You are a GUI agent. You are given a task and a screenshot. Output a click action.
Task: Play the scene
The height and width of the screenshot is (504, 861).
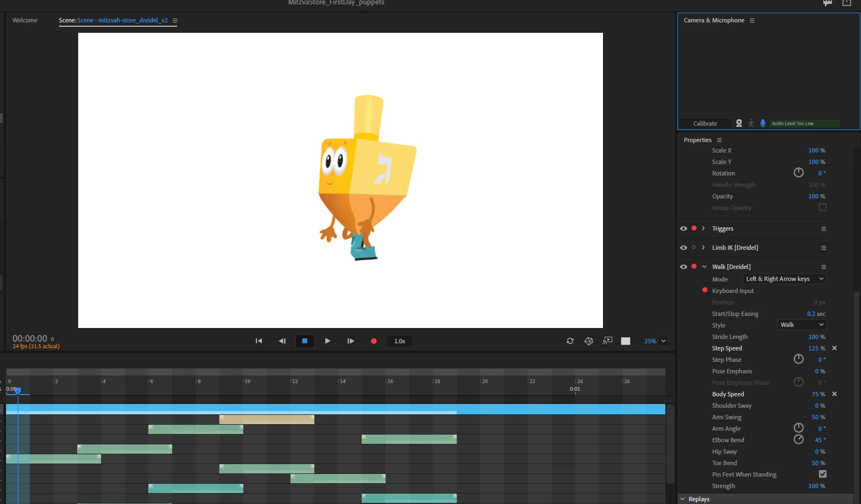327,341
